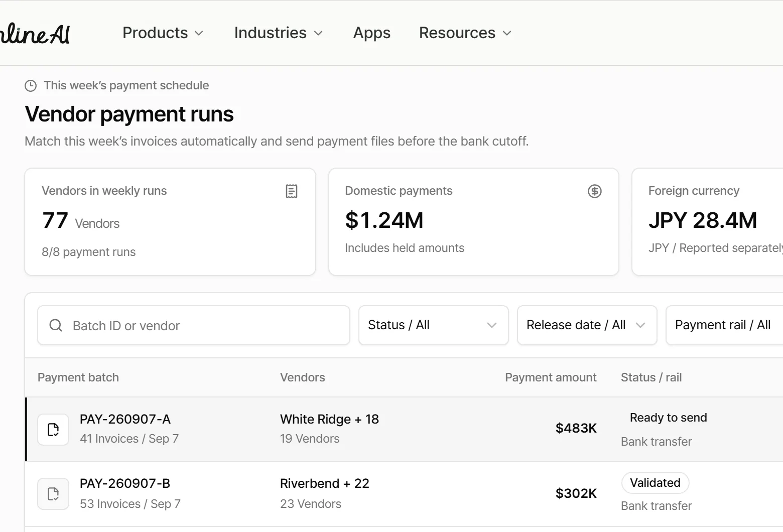Image resolution: width=783 pixels, height=532 pixels.
Task: Click the 19 Vendors count
Action: tap(310, 439)
